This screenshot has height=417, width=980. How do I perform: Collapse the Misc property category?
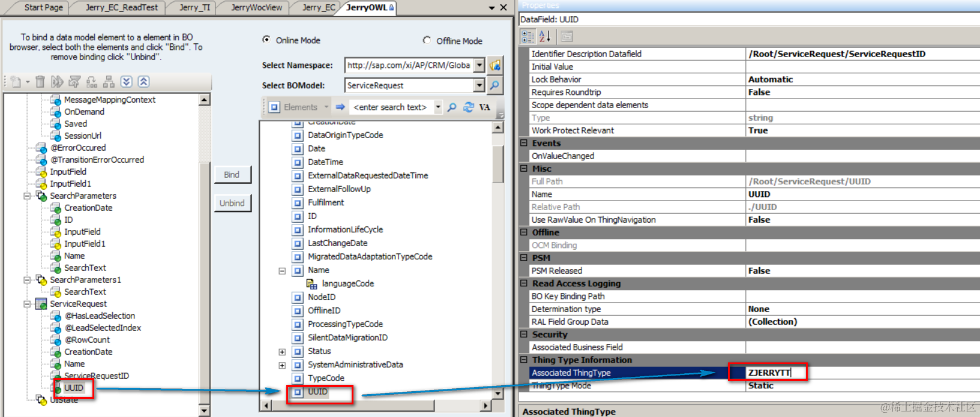tap(524, 169)
